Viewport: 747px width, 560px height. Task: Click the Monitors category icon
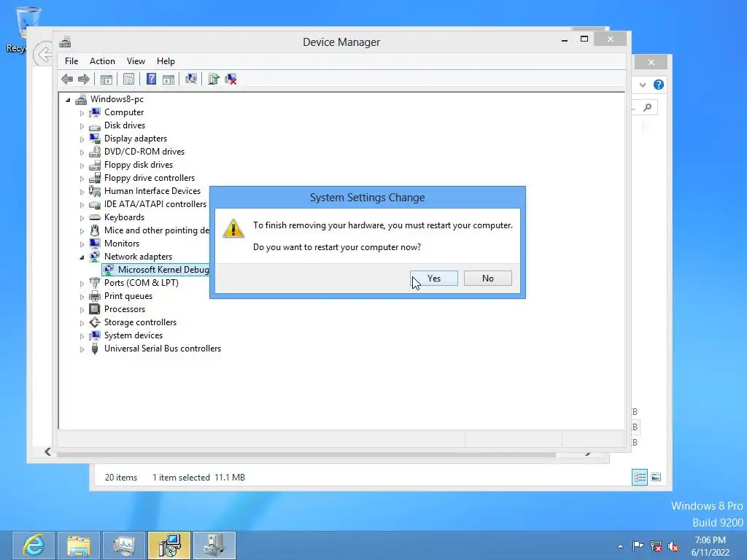95,244
